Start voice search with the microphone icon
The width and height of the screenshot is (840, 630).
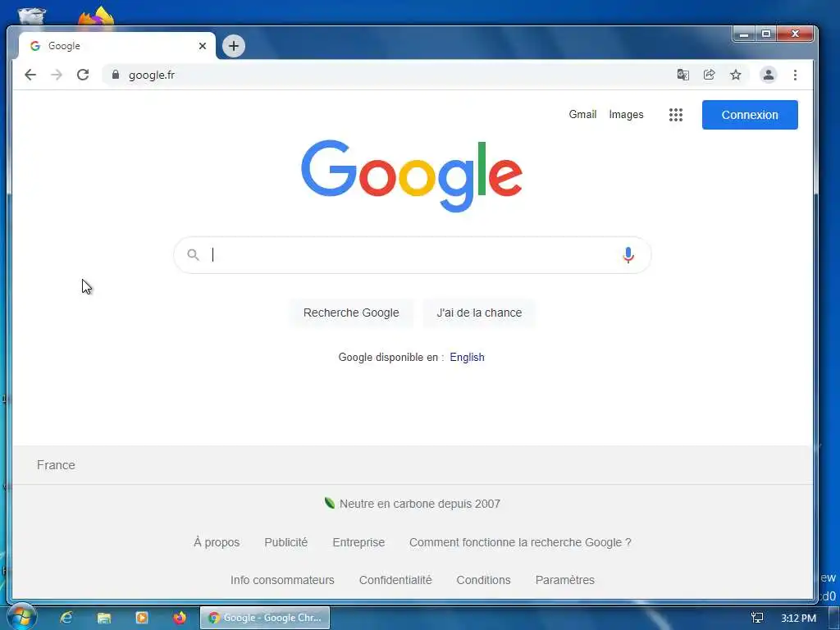pyautogui.click(x=628, y=255)
